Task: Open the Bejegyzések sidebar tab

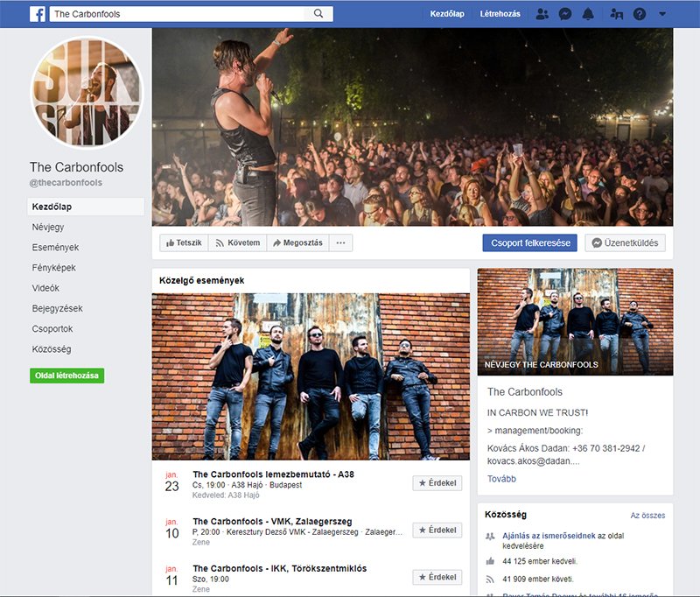Action: click(57, 308)
